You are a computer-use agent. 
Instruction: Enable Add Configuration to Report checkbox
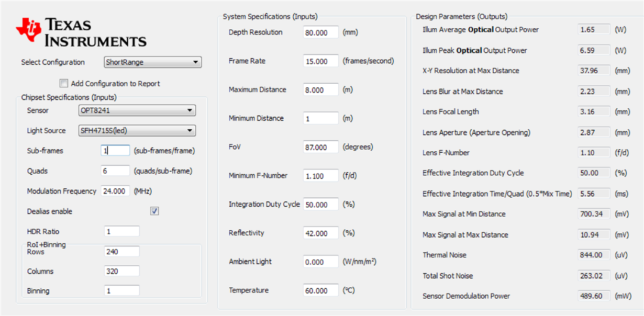pos(64,83)
